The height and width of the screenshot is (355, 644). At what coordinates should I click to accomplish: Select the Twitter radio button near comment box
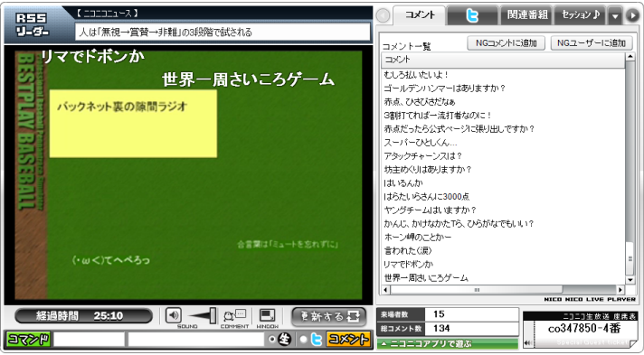click(304, 340)
